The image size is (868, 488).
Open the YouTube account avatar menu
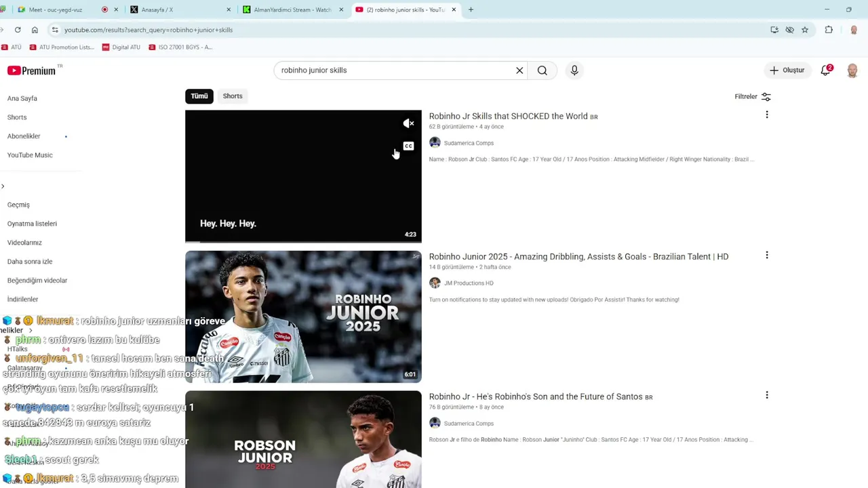click(x=852, y=70)
